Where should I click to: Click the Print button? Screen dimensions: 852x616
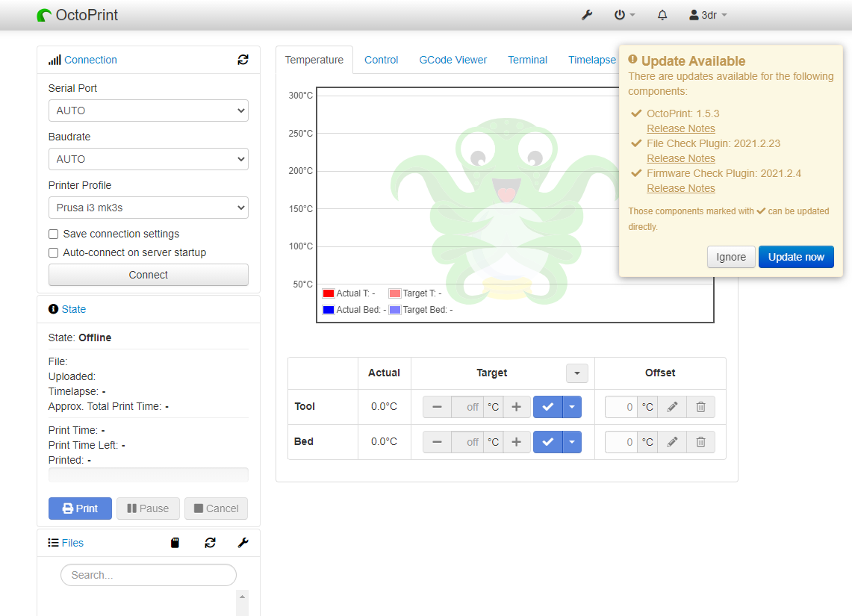coord(80,508)
